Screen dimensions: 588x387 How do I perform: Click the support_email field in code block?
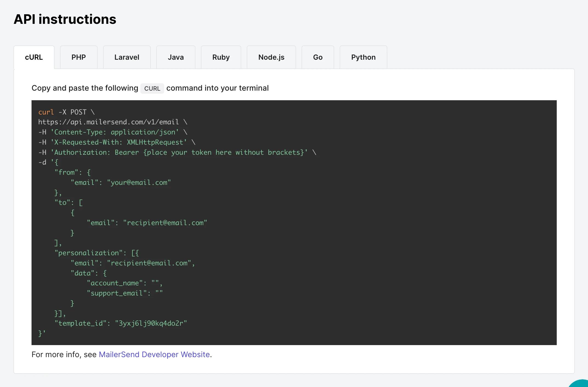click(117, 293)
